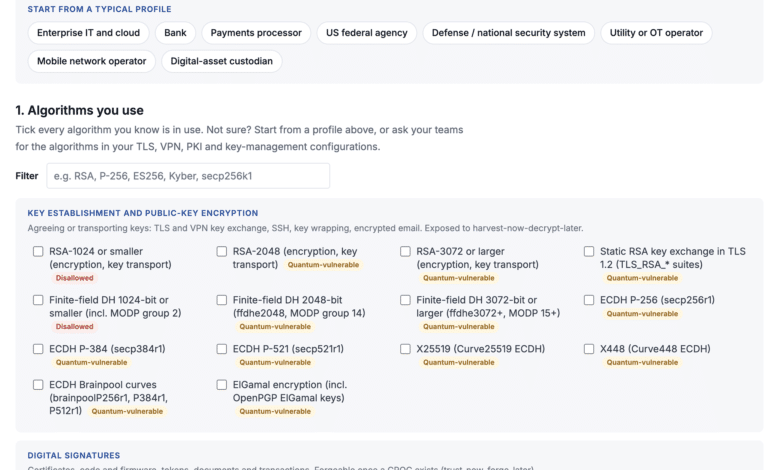Check RSA-2048 encryption, key transport
Screen dimensions: 780x470
(x=222, y=252)
